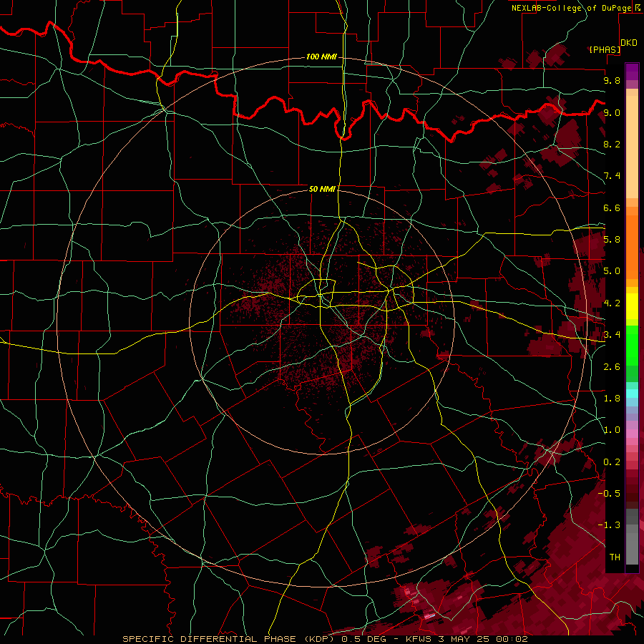Click the 6.6 scale value
The width and height of the screenshot is (644, 644).
tap(612, 208)
